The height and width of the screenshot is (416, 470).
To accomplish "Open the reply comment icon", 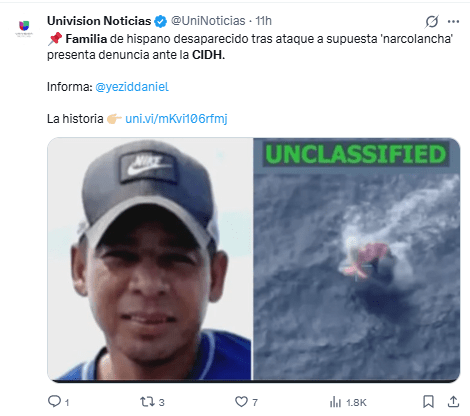I will click(54, 401).
